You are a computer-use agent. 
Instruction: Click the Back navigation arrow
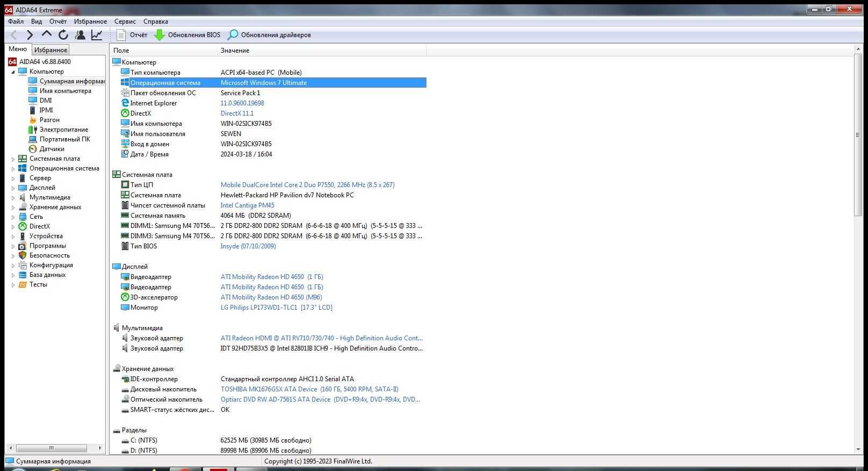(14, 35)
